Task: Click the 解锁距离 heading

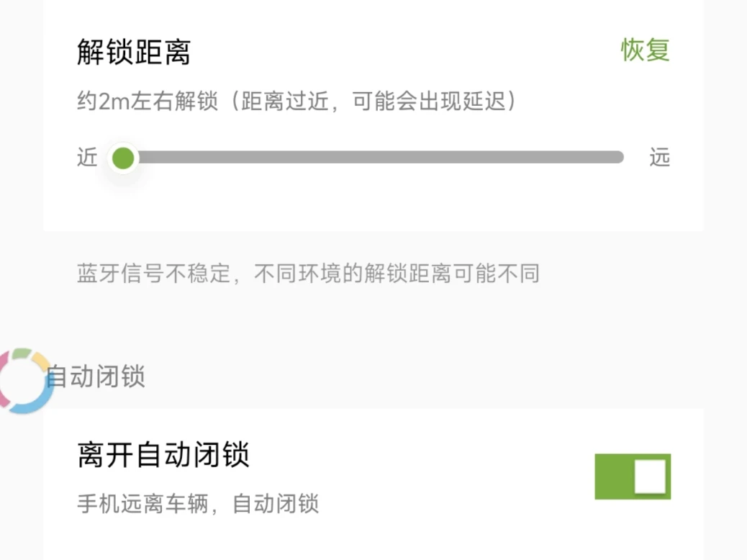Action: pos(134,53)
